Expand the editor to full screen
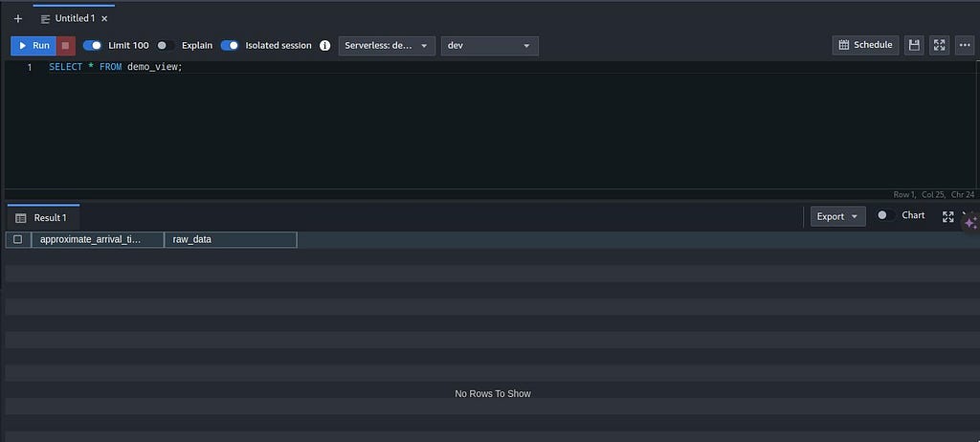Viewport: 980px width, 442px height. (x=940, y=45)
